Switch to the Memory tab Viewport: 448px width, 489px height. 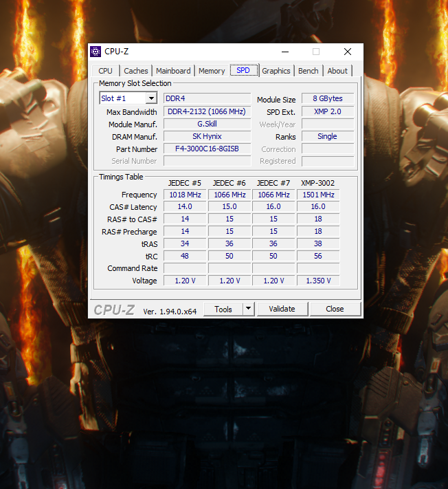tap(212, 71)
